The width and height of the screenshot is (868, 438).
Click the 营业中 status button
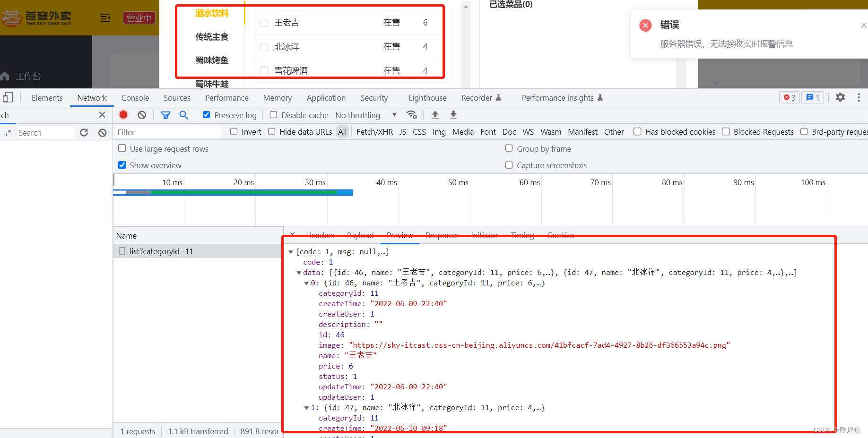tap(139, 18)
